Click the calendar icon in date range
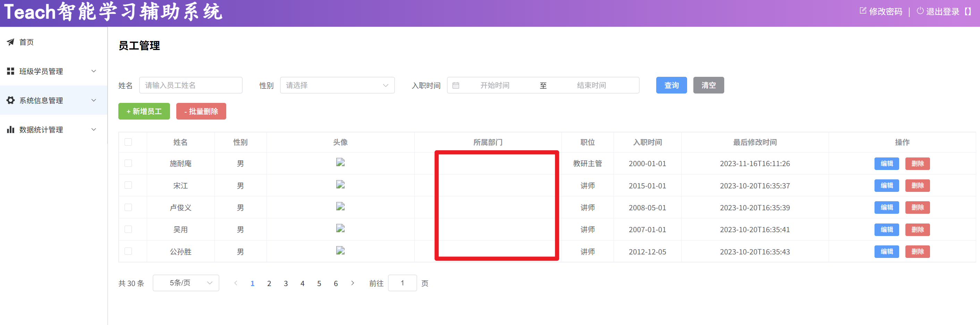 coord(456,86)
